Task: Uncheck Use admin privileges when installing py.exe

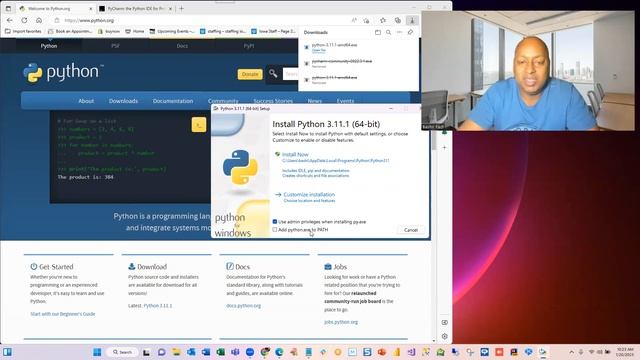Action: pos(275,222)
